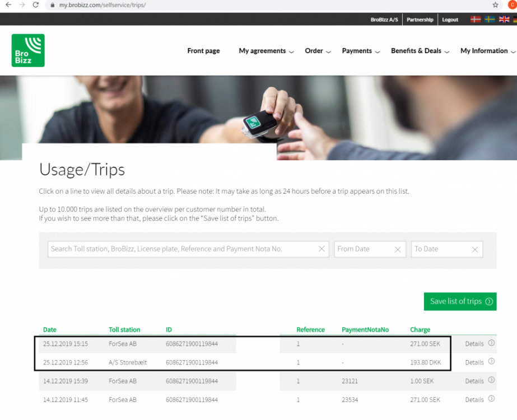This screenshot has width=517, height=420.
Task: Click Logout in the top bar
Action: 450,20
